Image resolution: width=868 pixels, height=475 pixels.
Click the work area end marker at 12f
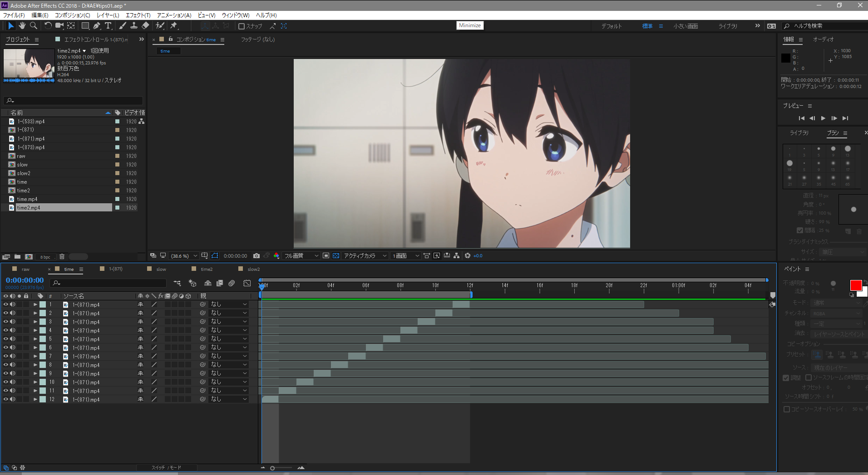click(471, 294)
